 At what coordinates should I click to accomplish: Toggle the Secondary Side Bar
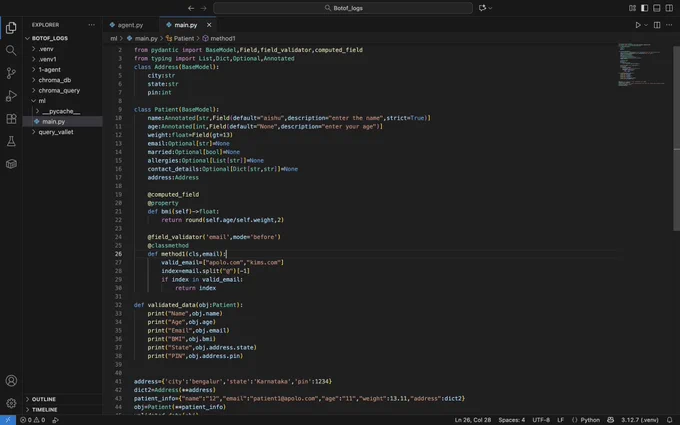[x=669, y=8]
